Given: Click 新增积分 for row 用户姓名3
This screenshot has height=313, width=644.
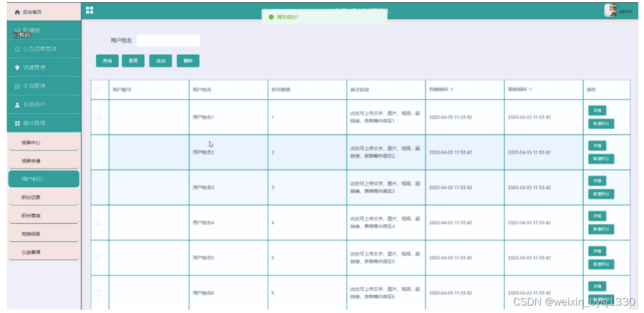Looking at the screenshot, I should point(601,194).
